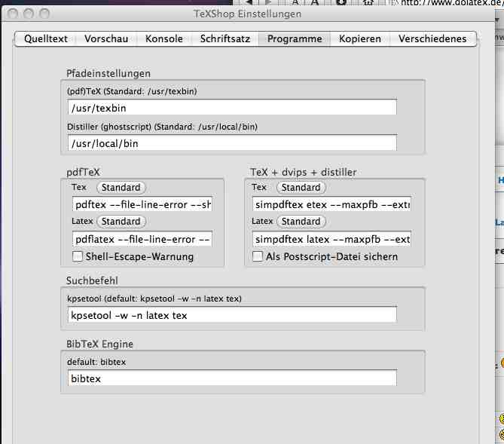Click the Distiller path field /usr/local/bin
Image resolution: width=504 pixels, height=444 pixels.
click(x=232, y=143)
